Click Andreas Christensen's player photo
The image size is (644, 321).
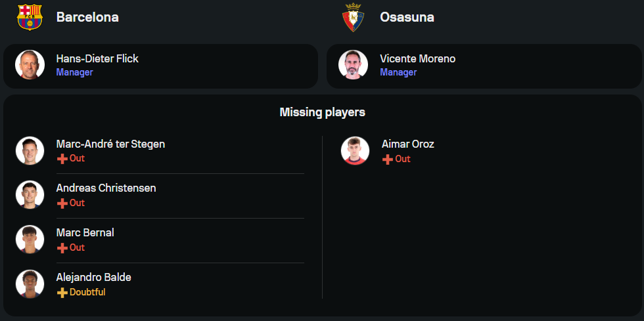pyautogui.click(x=30, y=195)
